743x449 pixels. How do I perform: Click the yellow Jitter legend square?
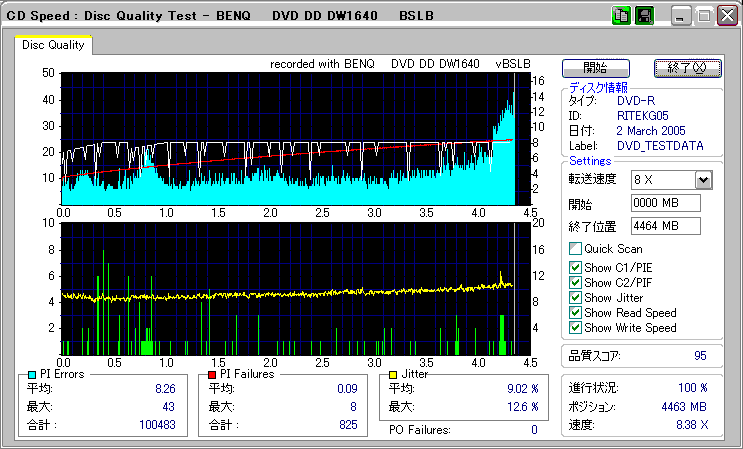[394, 374]
